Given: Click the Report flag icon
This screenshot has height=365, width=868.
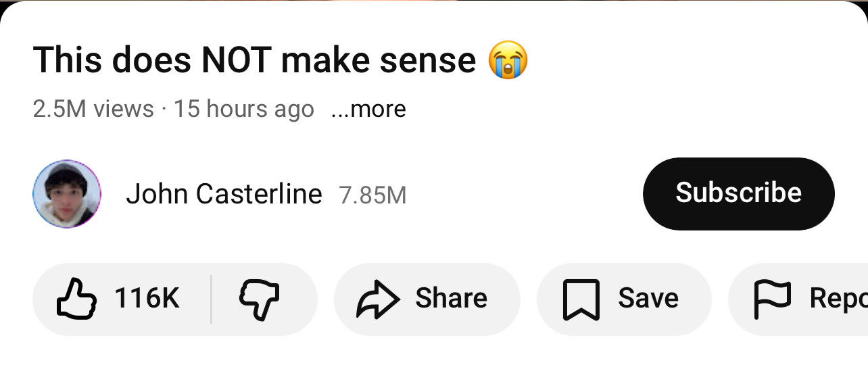Looking at the screenshot, I should (771, 299).
